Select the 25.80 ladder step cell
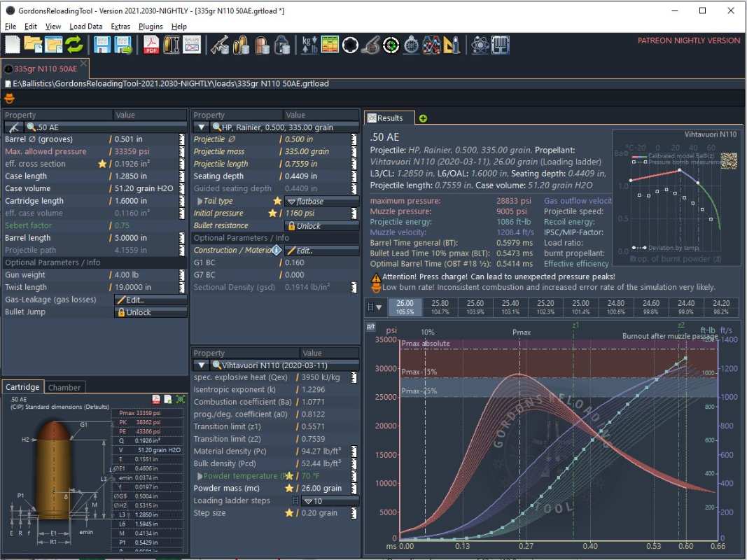The height and width of the screenshot is (560, 747). point(440,307)
